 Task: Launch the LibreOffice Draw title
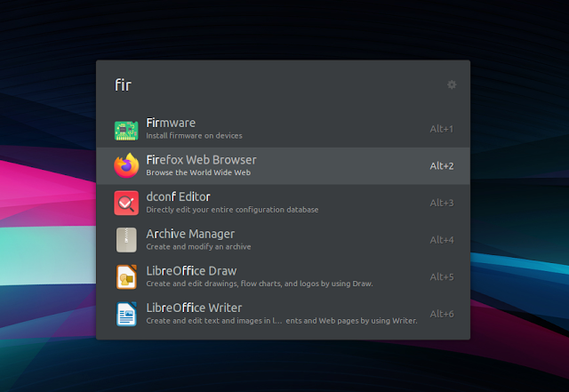192,271
